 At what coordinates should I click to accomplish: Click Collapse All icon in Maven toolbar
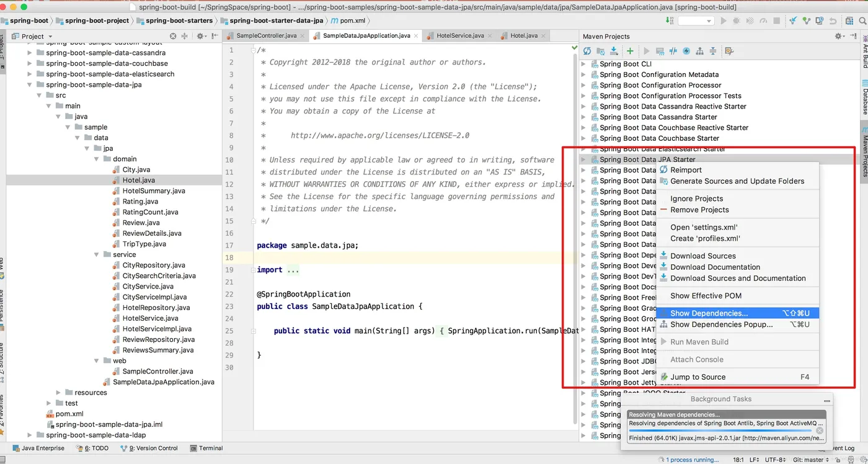pyautogui.click(x=713, y=51)
